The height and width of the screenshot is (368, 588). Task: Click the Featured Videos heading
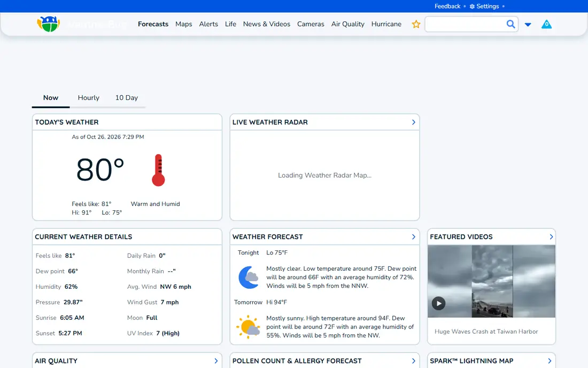[x=461, y=237]
